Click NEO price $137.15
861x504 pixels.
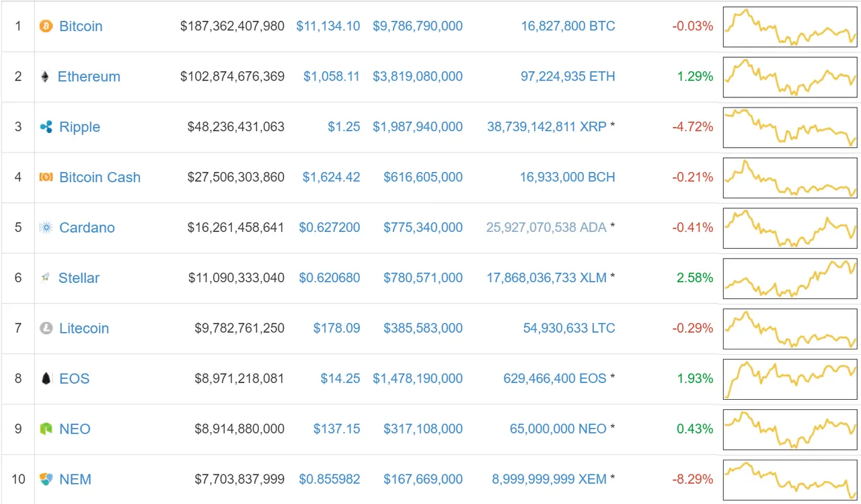pyautogui.click(x=337, y=429)
